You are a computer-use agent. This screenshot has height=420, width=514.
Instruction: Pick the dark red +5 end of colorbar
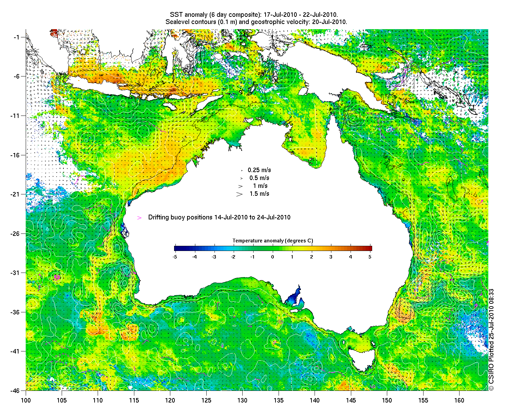[x=370, y=249]
